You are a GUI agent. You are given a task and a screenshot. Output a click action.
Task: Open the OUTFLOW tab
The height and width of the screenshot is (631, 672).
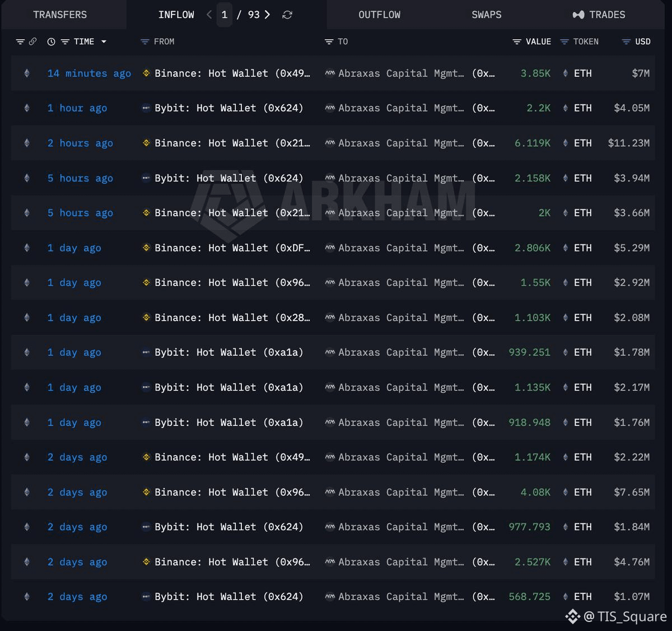click(379, 15)
